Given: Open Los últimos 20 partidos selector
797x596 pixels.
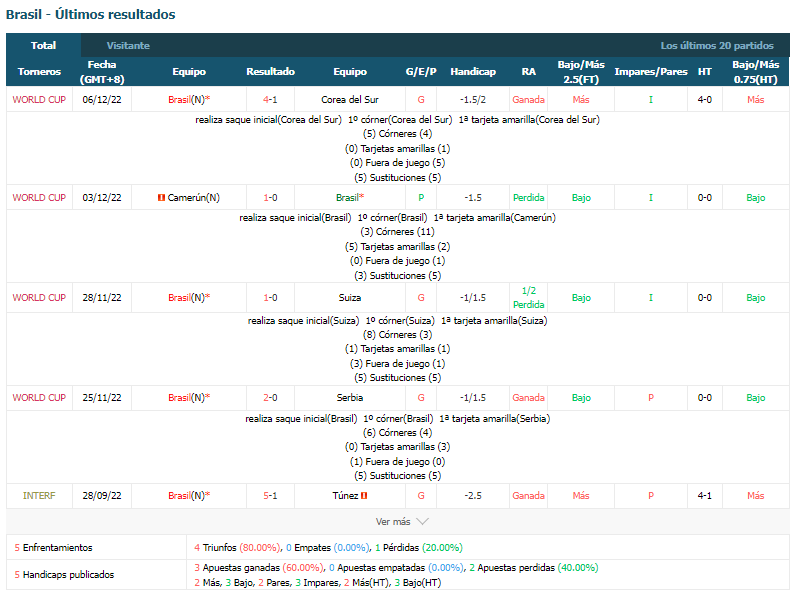Looking at the screenshot, I should (717, 45).
